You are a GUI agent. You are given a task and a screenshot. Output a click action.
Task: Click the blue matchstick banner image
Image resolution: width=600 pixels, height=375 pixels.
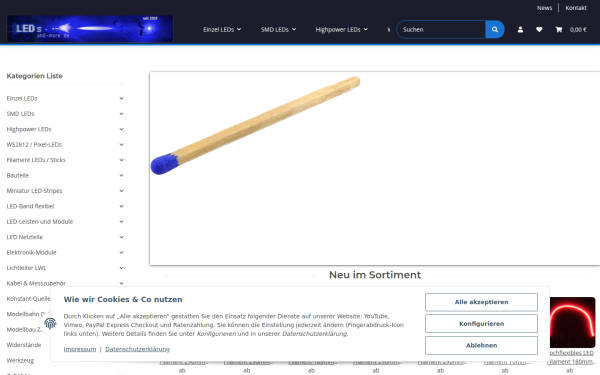tap(374, 168)
